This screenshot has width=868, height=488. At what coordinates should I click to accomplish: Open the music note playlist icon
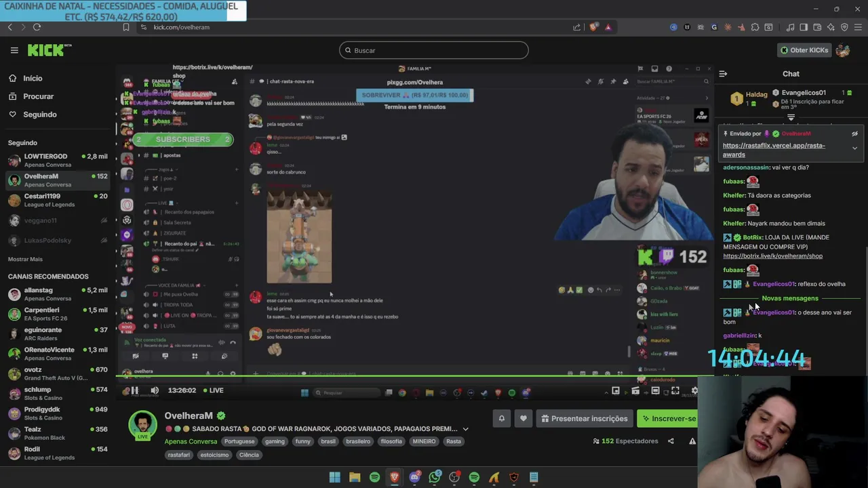[x=790, y=27]
